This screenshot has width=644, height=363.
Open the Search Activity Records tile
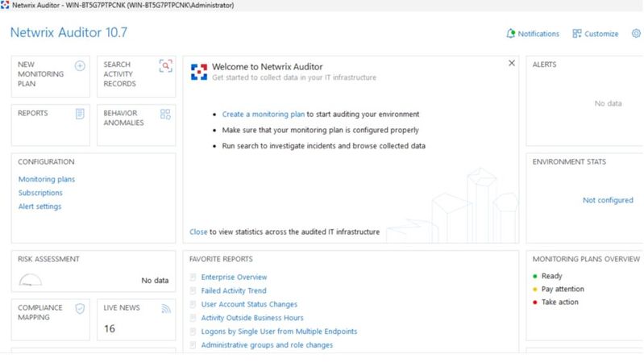[x=136, y=77]
